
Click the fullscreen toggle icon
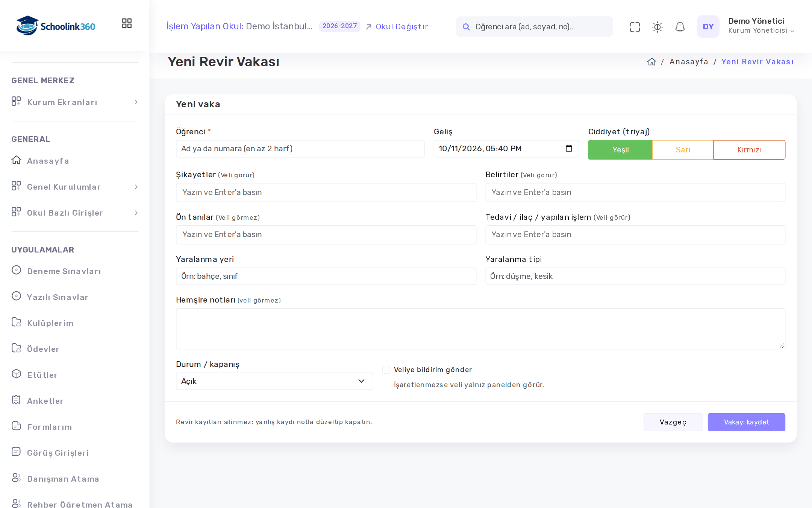pyautogui.click(x=635, y=27)
